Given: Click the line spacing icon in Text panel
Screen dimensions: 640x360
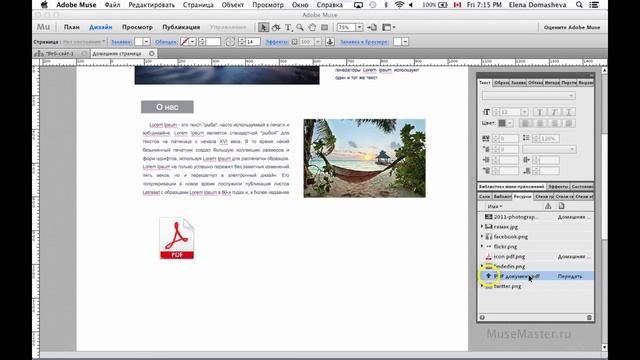Looking at the screenshot, I should coord(526,139).
